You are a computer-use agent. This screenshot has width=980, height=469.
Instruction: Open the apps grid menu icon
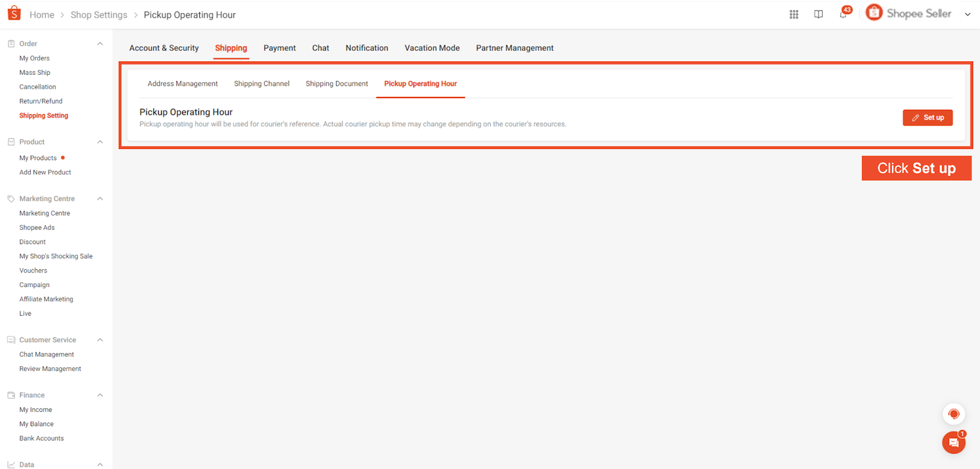pyautogui.click(x=794, y=15)
